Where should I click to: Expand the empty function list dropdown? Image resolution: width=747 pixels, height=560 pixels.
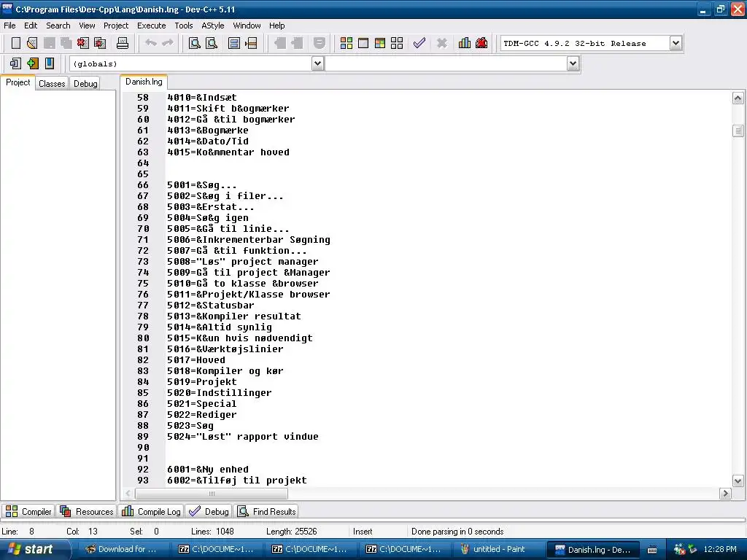(573, 63)
